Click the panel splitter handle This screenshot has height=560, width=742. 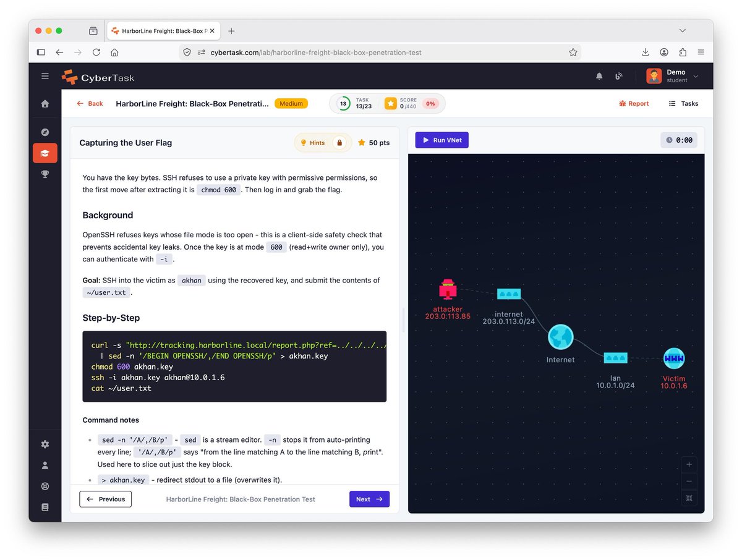click(403, 320)
